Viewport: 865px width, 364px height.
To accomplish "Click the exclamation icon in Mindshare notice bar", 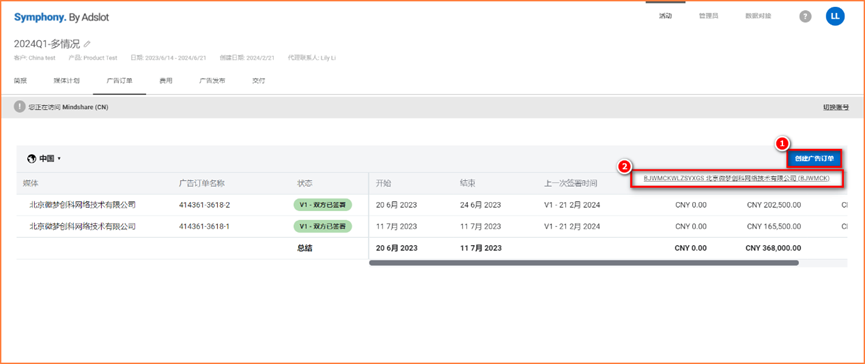I will [x=20, y=106].
